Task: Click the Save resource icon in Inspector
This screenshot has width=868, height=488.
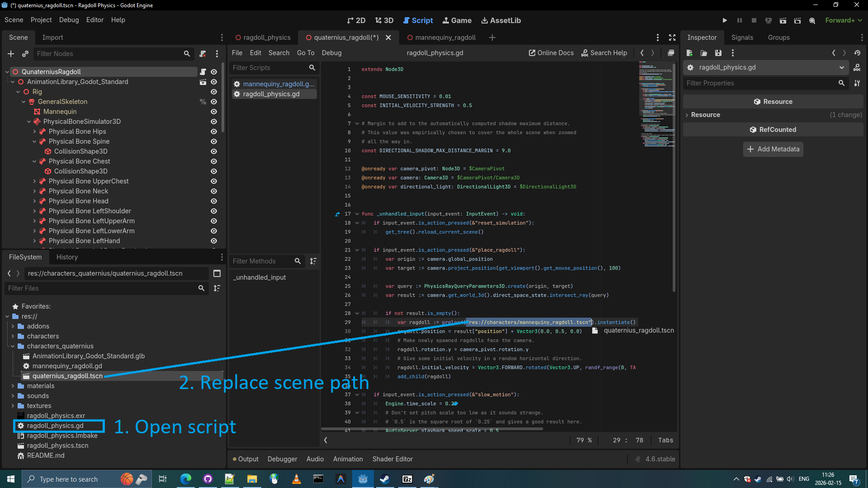Action: (718, 53)
